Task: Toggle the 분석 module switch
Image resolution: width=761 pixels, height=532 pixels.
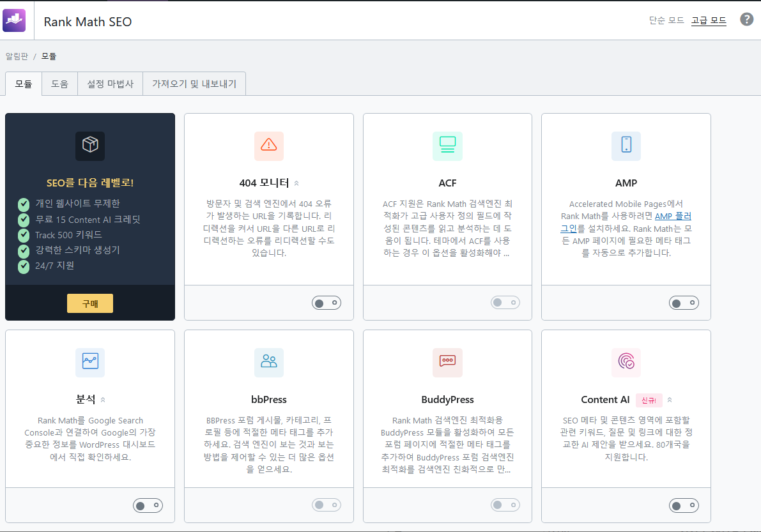Action: click(x=148, y=506)
